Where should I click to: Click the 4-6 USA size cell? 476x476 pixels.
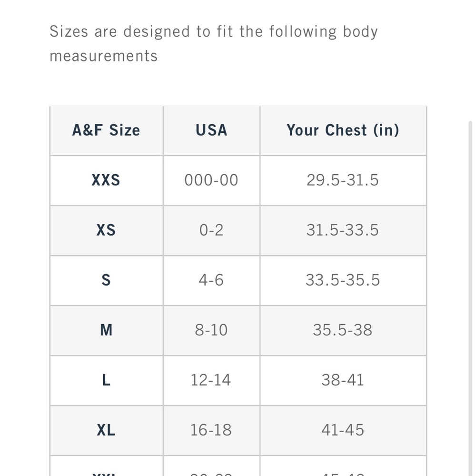point(211,280)
